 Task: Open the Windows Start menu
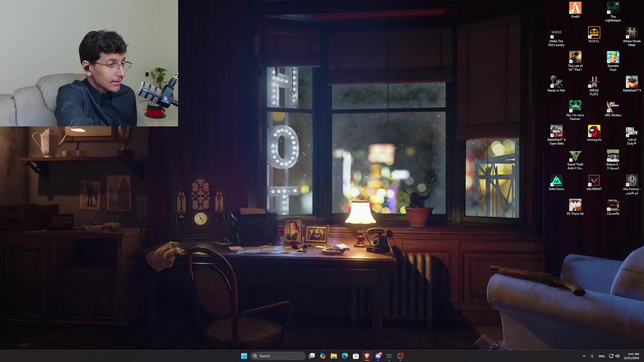click(x=244, y=356)
